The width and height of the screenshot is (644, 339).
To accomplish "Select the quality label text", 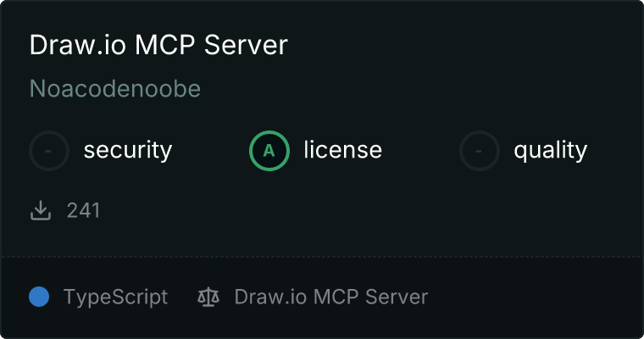I will (550, 150).
